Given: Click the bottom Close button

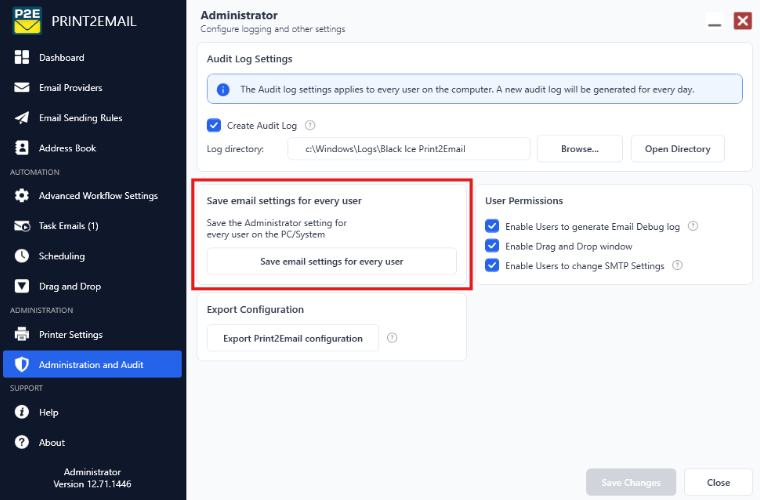Looking at the screenshot, I should click(718, 483).
